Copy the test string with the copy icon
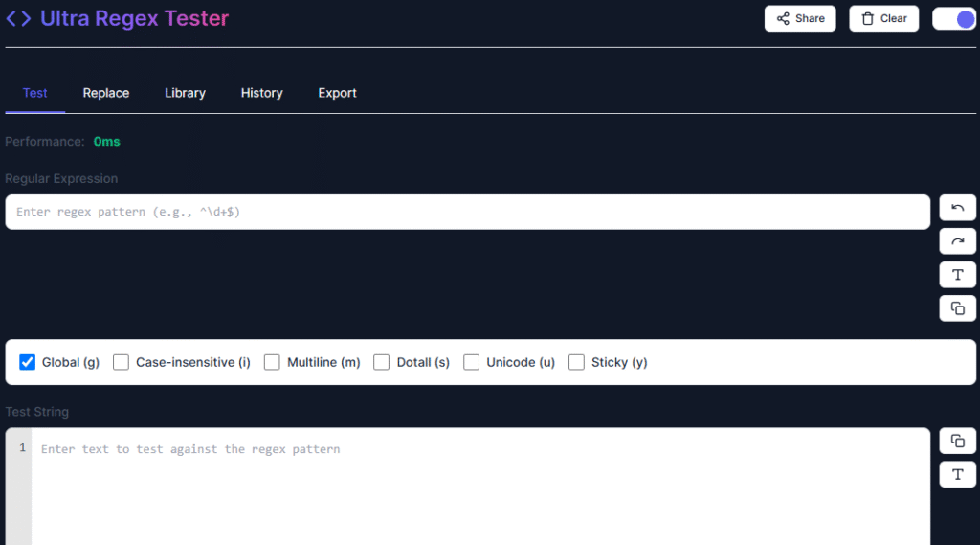 click(957, 442)
